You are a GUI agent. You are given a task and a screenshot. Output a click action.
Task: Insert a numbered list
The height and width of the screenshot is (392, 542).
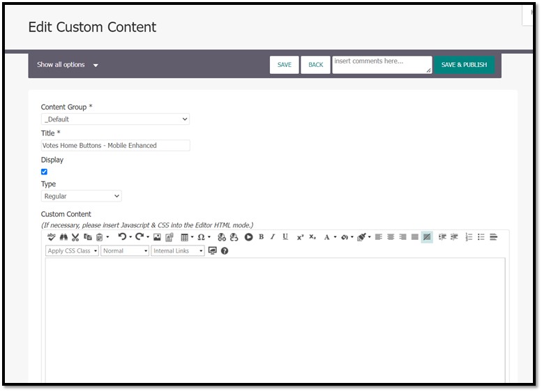pos(469,237)
